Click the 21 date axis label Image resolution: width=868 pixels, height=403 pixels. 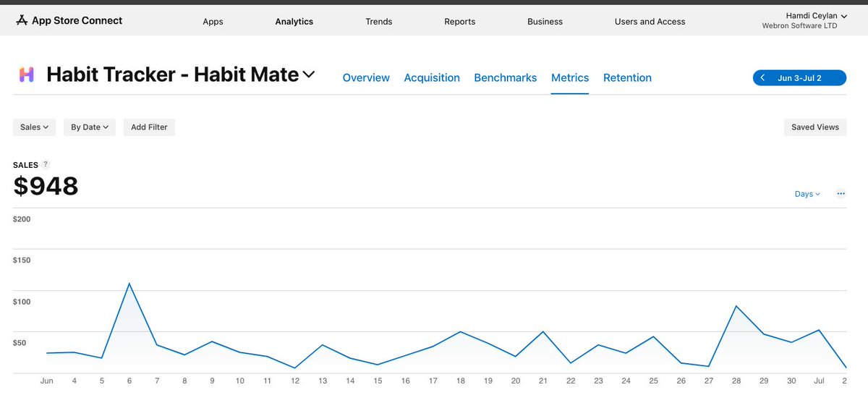pyautogui.click(x=543, y=381)
